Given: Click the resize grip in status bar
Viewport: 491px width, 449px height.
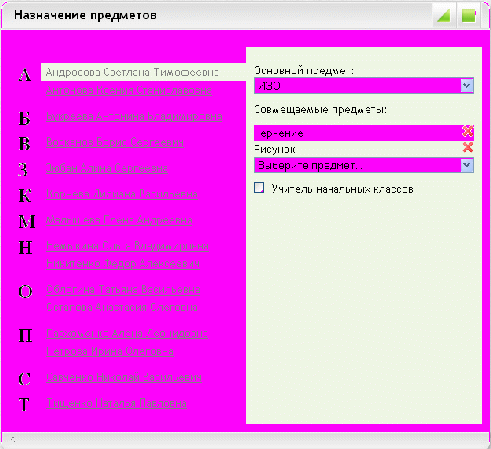Looking at the screenshot, I should (x=13, y=439).
